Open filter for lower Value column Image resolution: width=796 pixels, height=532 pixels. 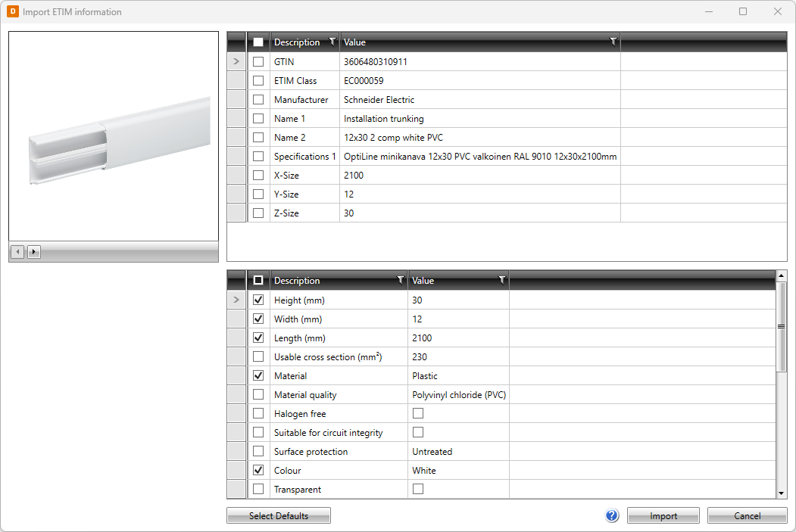pos(501,281)
